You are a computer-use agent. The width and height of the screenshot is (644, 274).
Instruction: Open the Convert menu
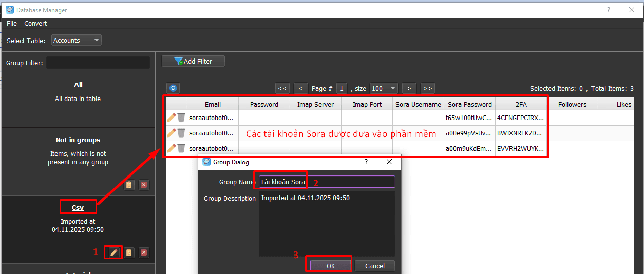point(35,23)
